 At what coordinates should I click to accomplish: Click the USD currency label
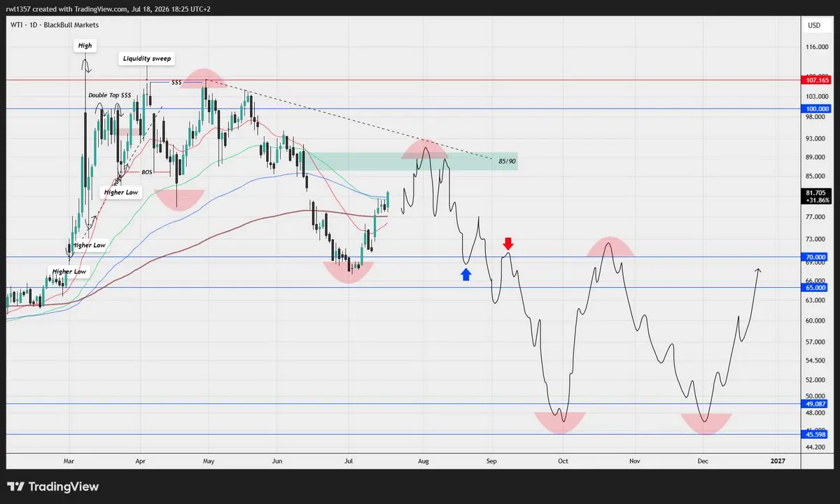(814, 25)
